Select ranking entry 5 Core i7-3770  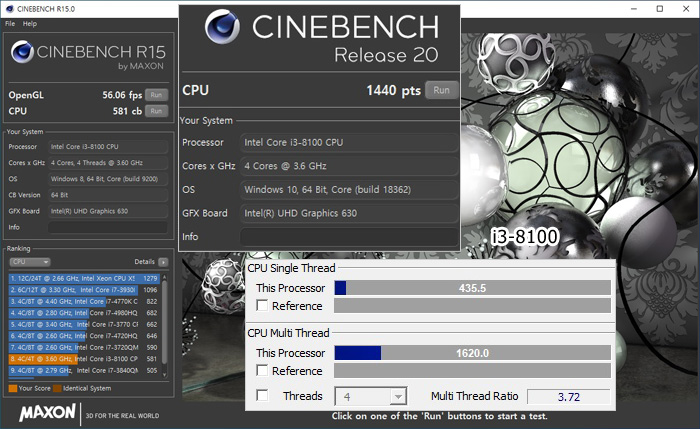[x=84, y=325]
